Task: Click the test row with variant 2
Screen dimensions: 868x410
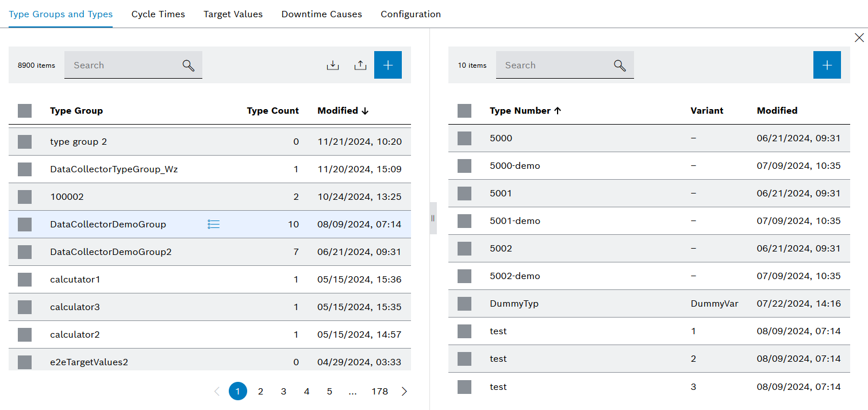Action: (649, 359)
